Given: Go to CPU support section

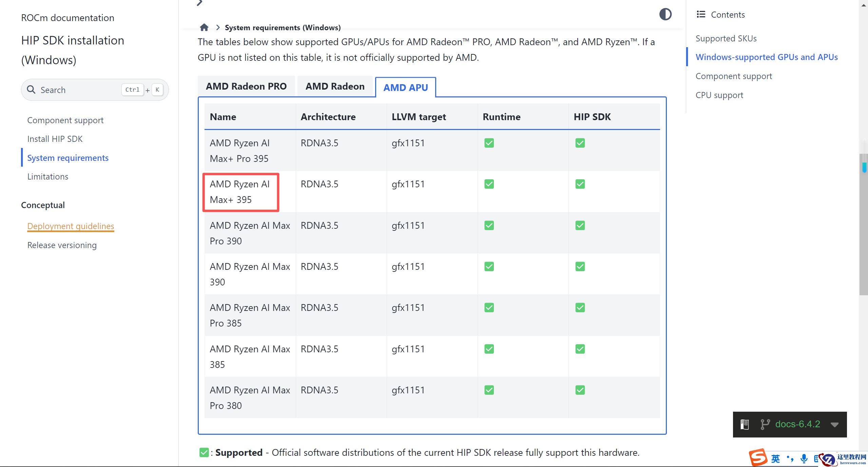Looking at the screenshot, I should pos(719,95).
